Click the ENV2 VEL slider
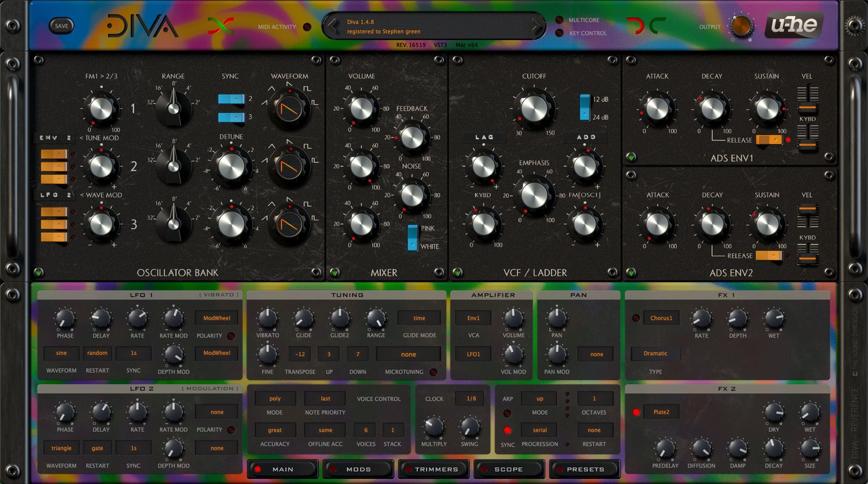 click(807, 215)
